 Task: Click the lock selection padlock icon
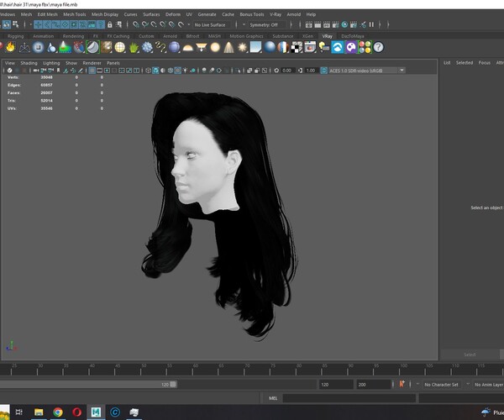tap(109, 24)
